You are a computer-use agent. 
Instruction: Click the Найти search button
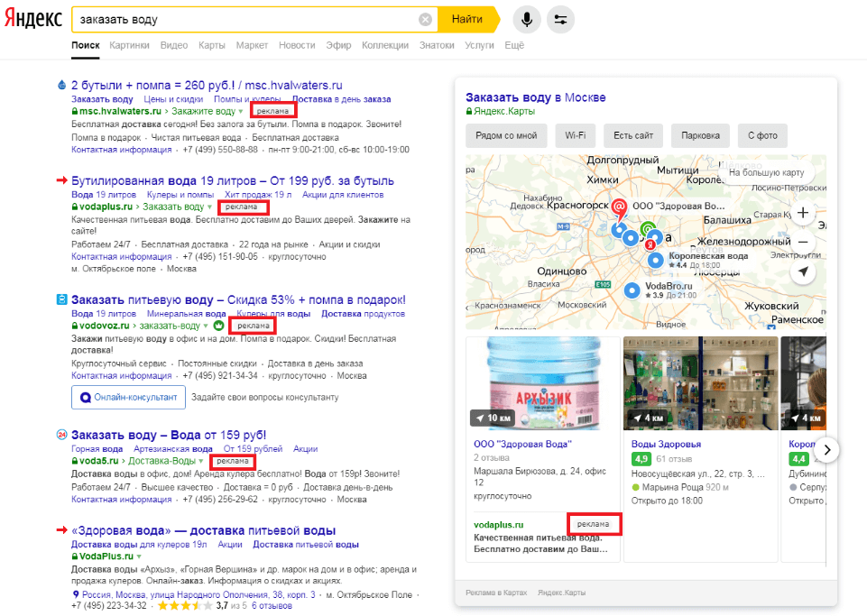(467, 19)
